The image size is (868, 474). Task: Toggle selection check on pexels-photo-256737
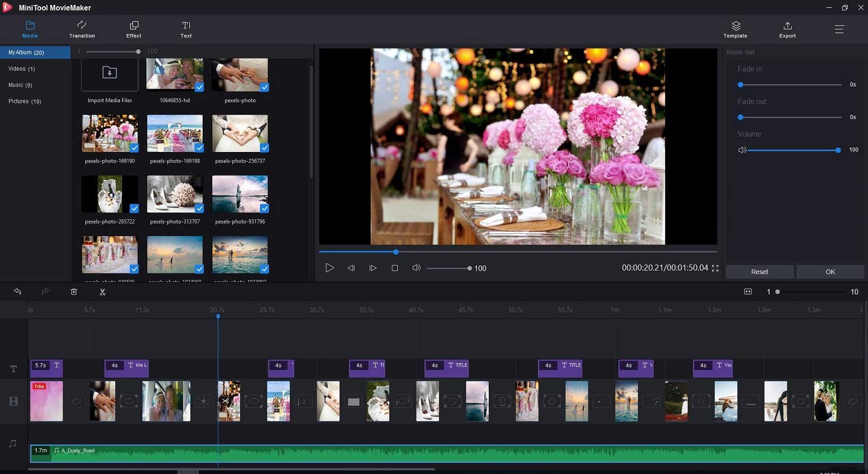click(x=264, y=147)
